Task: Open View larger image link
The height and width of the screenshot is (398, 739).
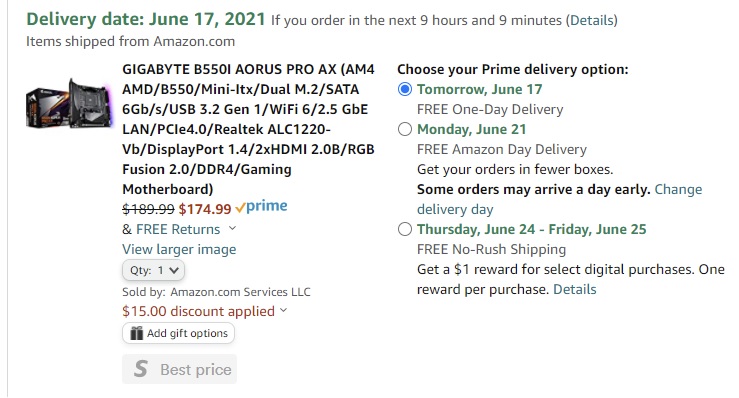Action: [x=179, y=249]
